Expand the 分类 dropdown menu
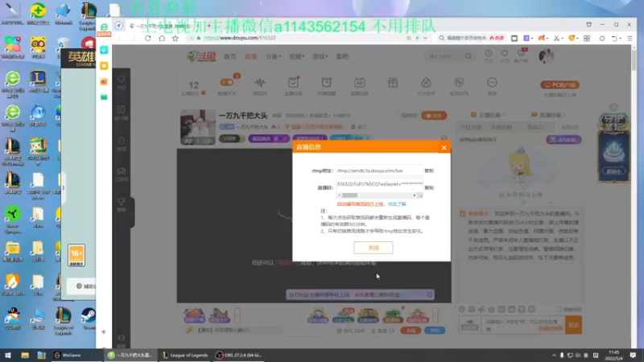This screenshot has width=644, height=362. click(x=273, y=56)
